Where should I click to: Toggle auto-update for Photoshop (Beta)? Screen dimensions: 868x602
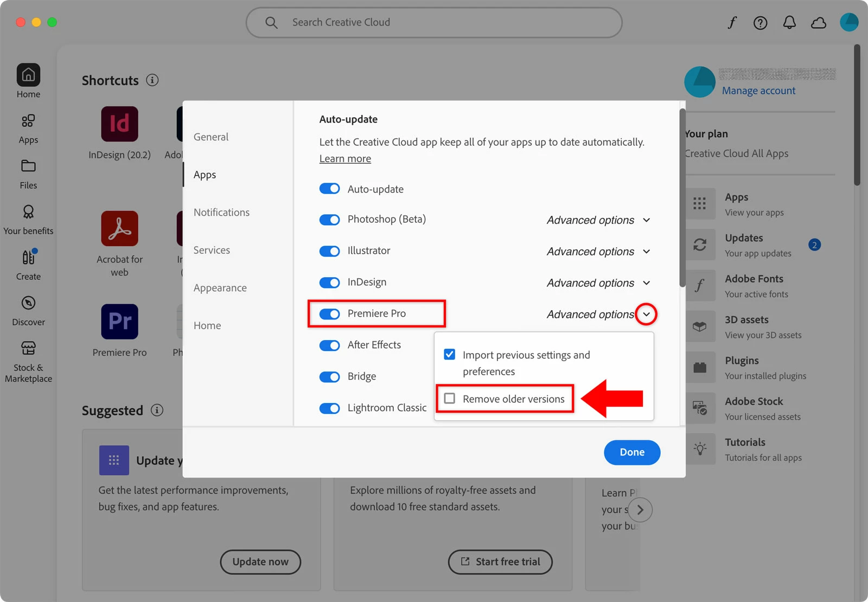(x=329, y=220)
